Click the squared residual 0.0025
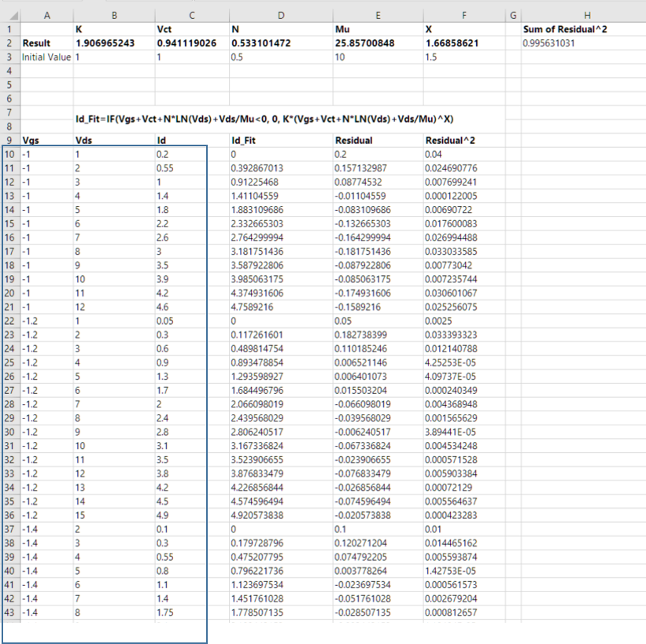 464,321
